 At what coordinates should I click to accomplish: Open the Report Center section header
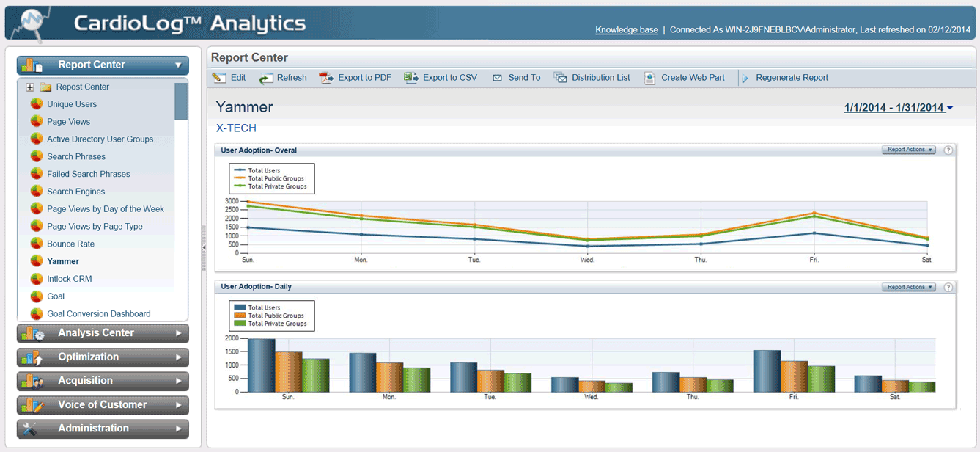(103, 65)
